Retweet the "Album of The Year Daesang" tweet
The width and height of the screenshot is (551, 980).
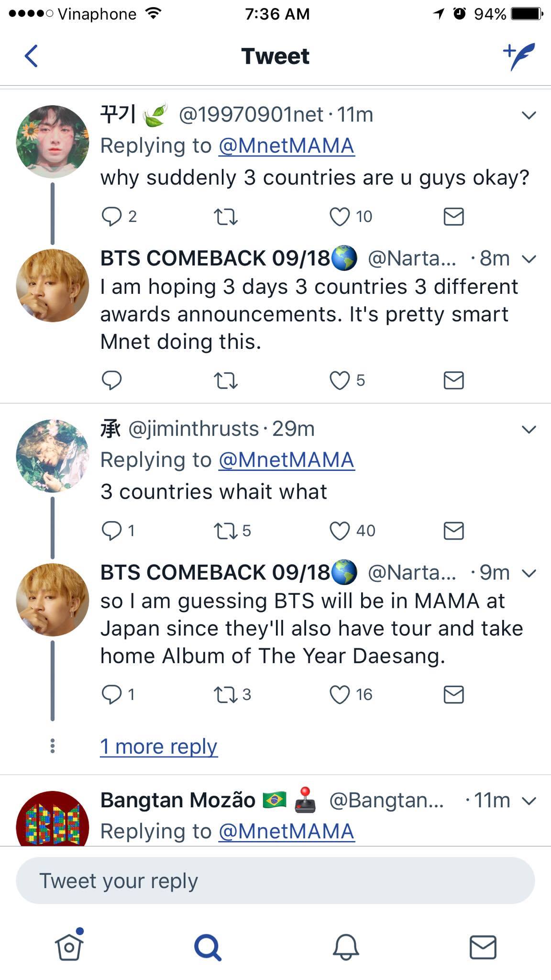click(x=226, y=695)
